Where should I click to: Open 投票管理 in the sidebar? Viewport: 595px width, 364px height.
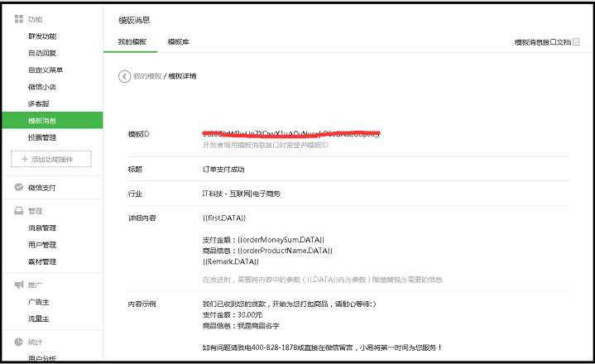tap(42, 137)
